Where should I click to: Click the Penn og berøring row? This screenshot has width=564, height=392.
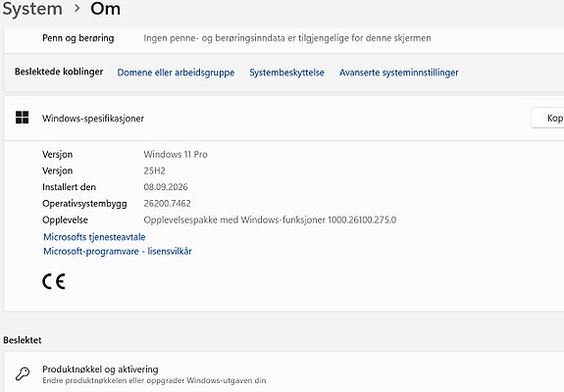point(283,38)
